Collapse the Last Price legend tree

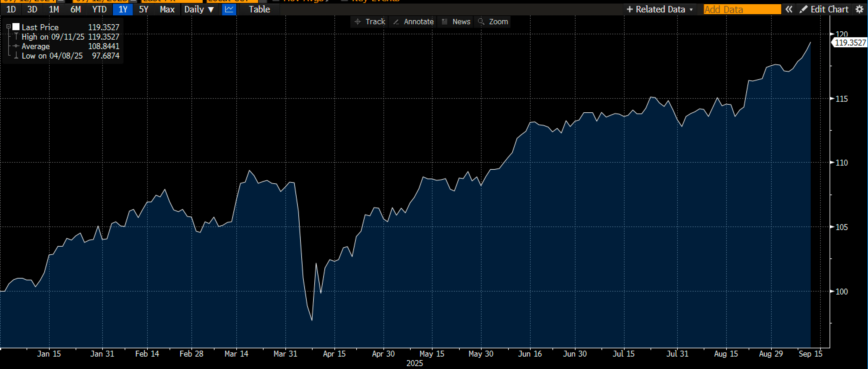click(9, 27)
